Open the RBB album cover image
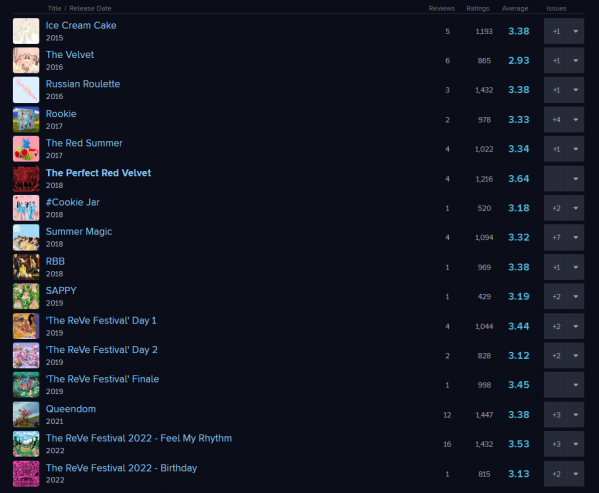Viewport: 599px width, 493px height. (x=26, y=267)
